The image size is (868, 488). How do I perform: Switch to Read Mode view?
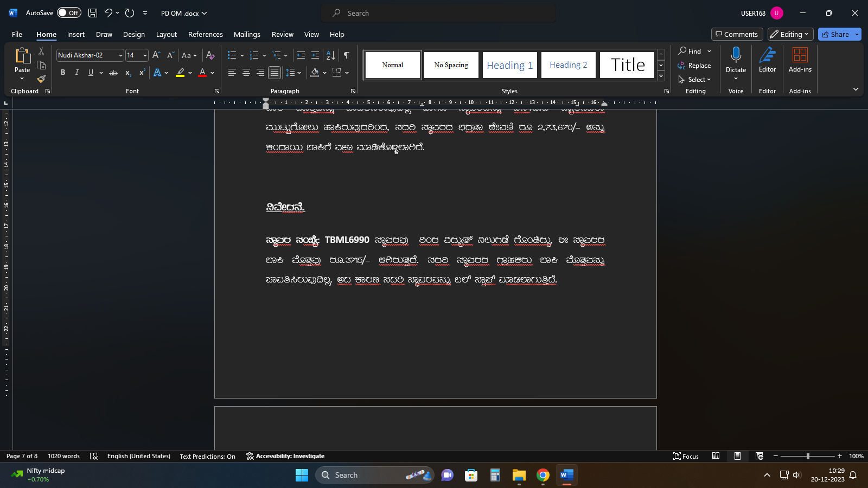[716, 456]
